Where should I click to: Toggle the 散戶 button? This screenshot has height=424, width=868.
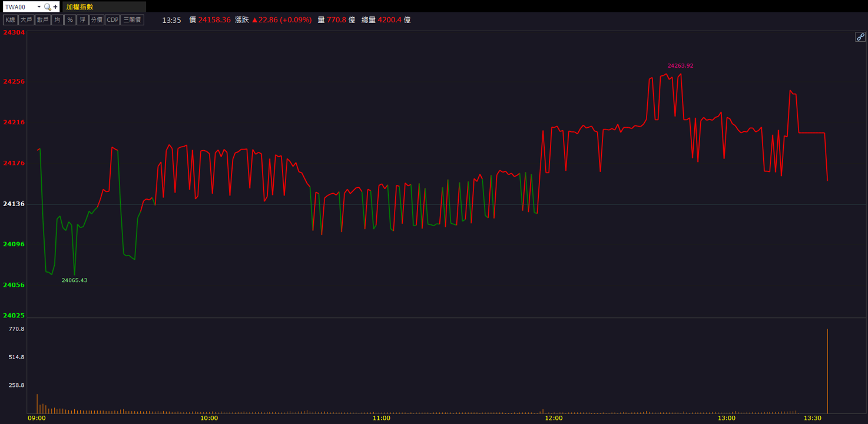pos(42,20)
